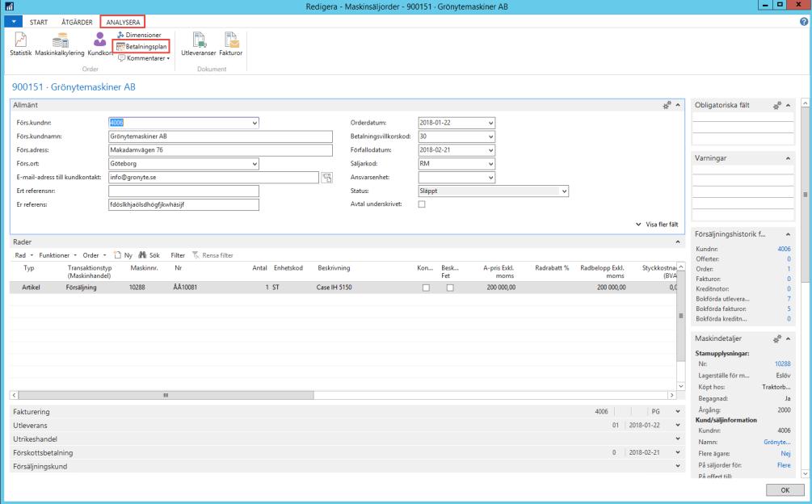
Task: Open Kundnr 4006 link in Försäljningshistorik
Action: coord(784,249)
